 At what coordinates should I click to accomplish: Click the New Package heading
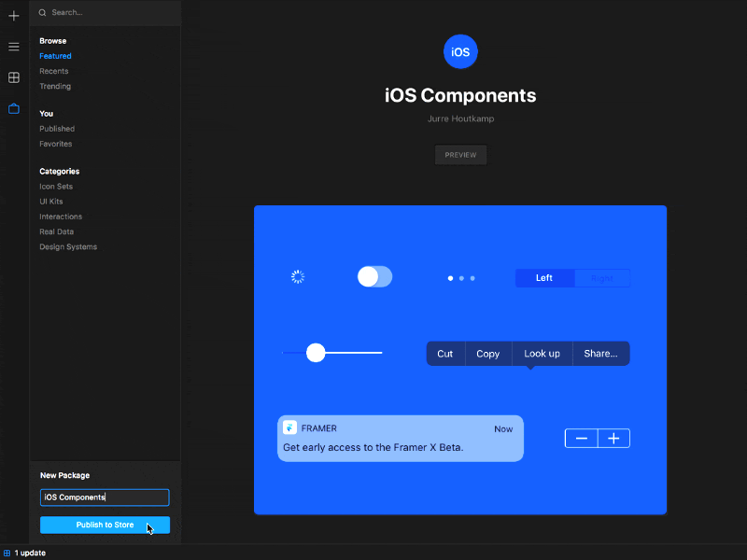pos(64,475)
